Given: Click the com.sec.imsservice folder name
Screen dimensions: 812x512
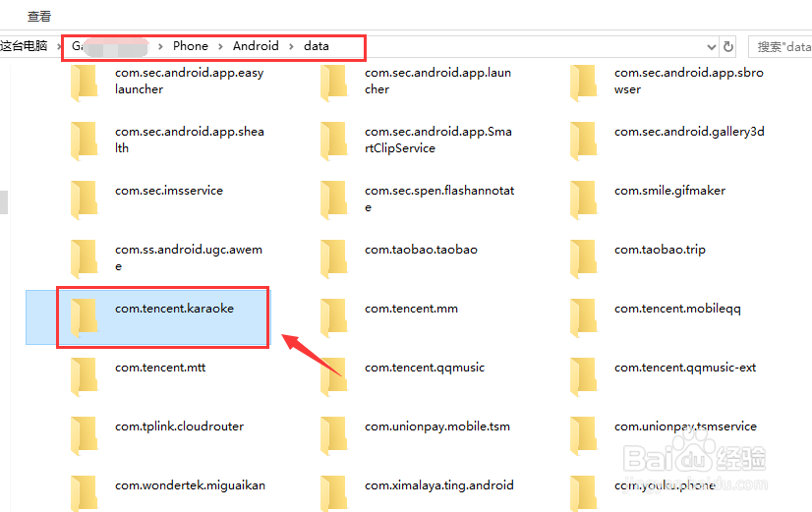Looking at the screenshot, I should point(169,191).
